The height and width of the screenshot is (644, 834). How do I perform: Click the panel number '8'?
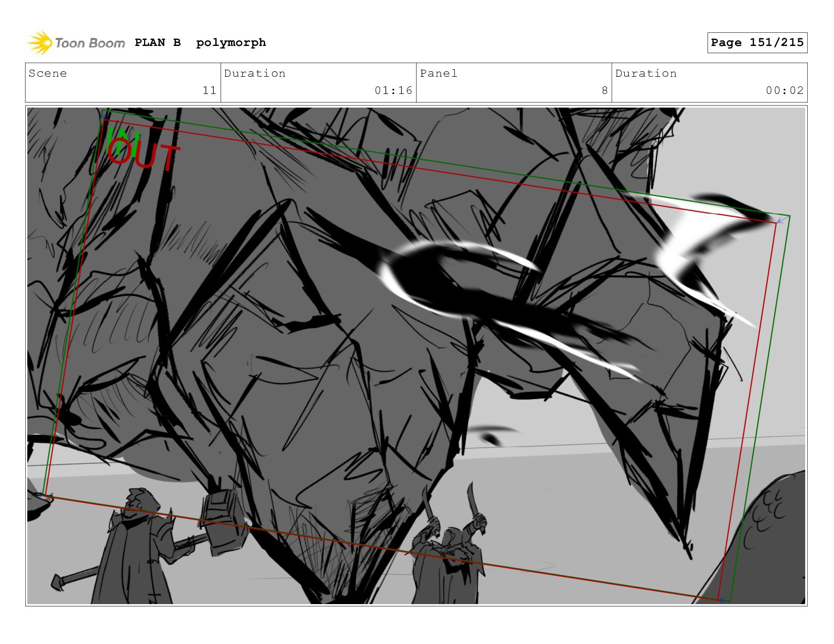point(605,90)
